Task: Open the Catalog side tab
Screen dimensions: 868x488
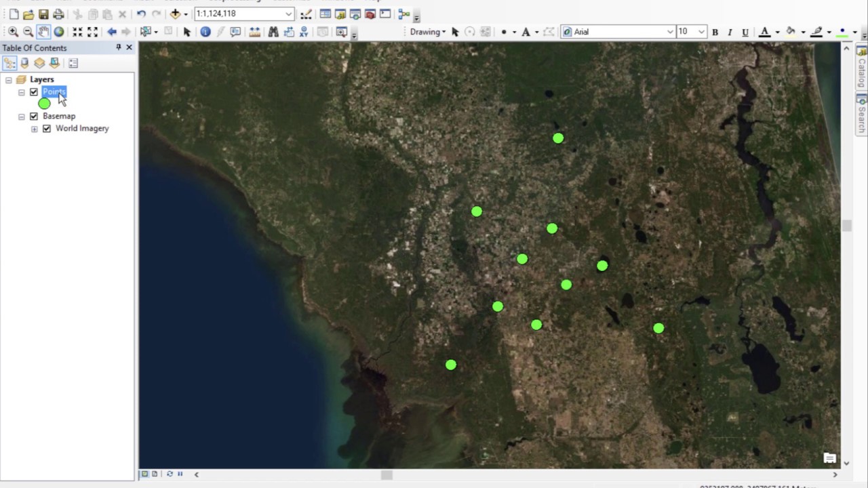Action: [862, 67]
